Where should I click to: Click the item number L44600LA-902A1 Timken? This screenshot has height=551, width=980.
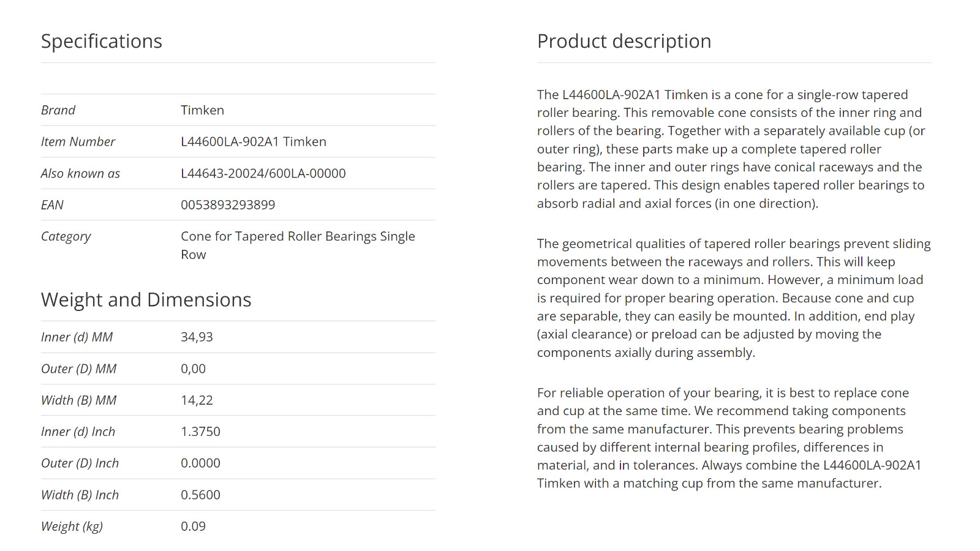tap(254, 141)
